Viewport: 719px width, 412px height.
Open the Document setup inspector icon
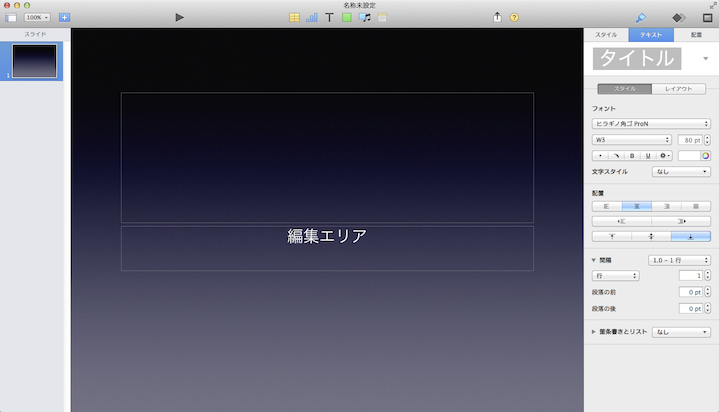(x=708, y=18)
